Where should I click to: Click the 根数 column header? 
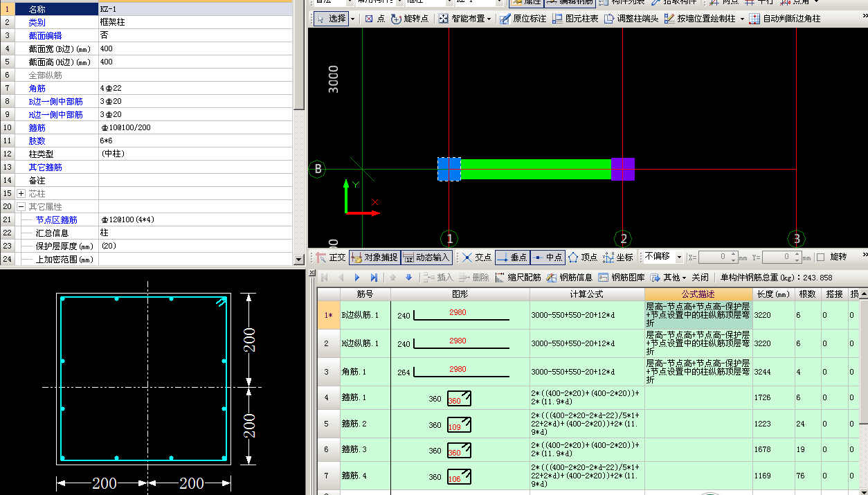click(x=807, y=294)
